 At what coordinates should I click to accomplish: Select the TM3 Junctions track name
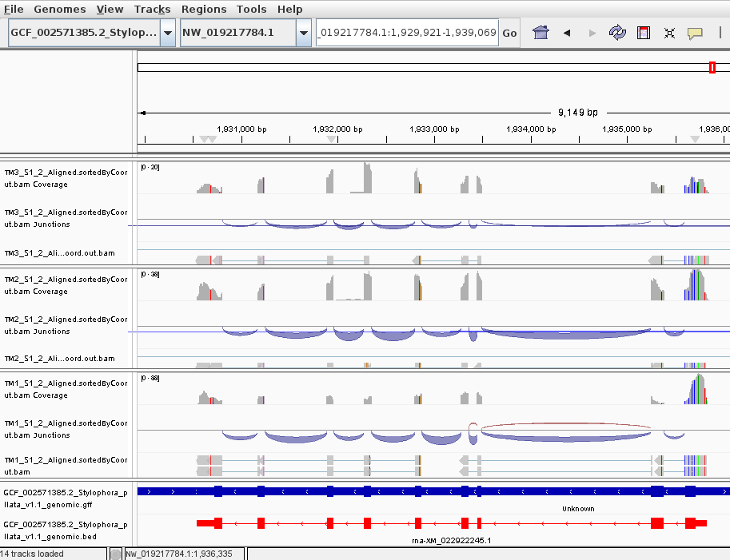click(x=66, y=218)
